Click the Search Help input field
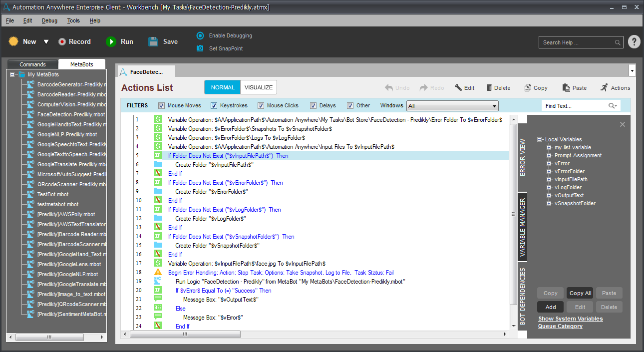 click(x=577, y=42)
